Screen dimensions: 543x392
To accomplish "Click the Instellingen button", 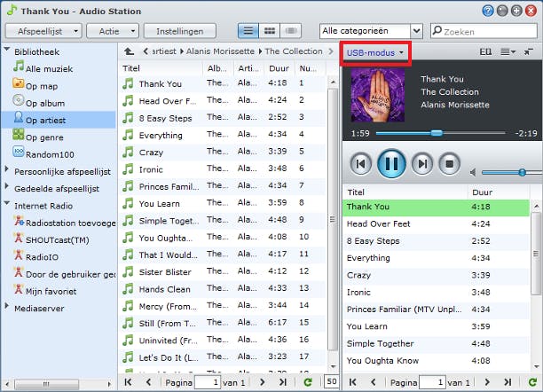I will 180,31.
